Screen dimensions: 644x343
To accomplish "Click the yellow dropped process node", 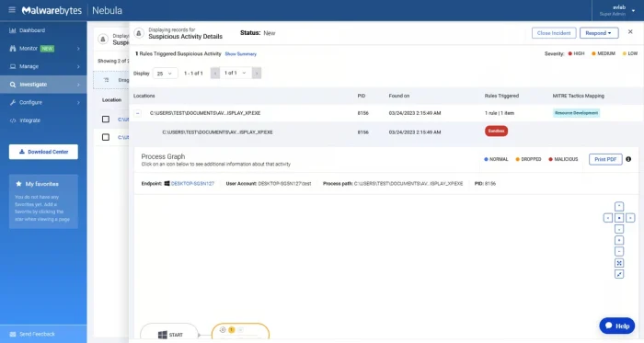I will coord(240,332).
